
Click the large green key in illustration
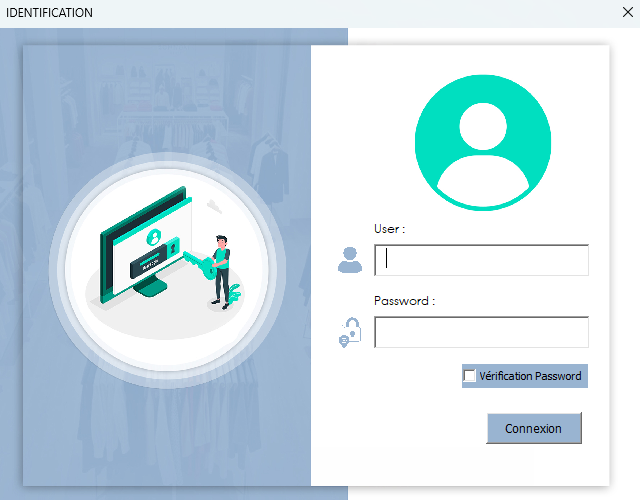199,263
